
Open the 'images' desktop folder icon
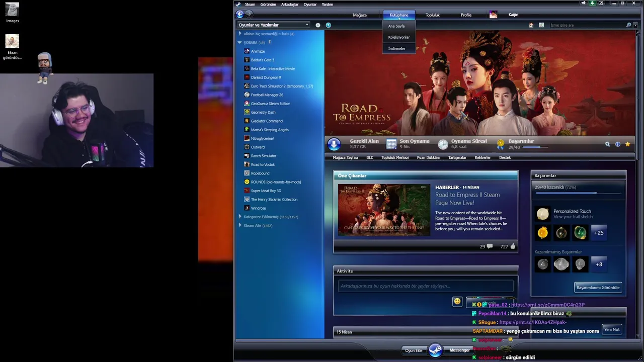[12, 13]
